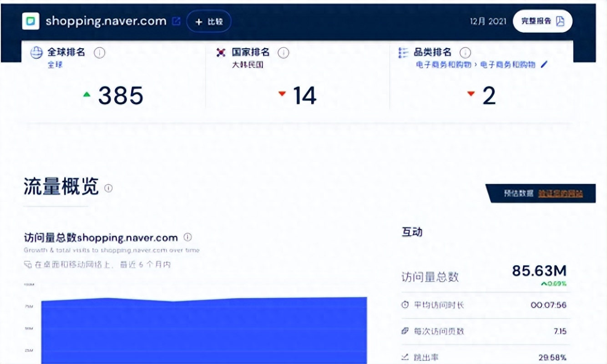Click the 流量概览 section heading
This screenshot has height=364, width=607.
61,187
